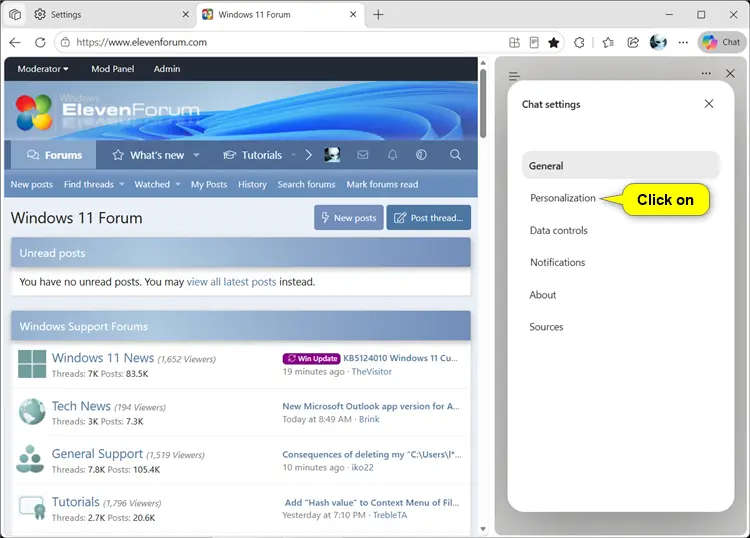Go back using the browser back arrow

15,43
